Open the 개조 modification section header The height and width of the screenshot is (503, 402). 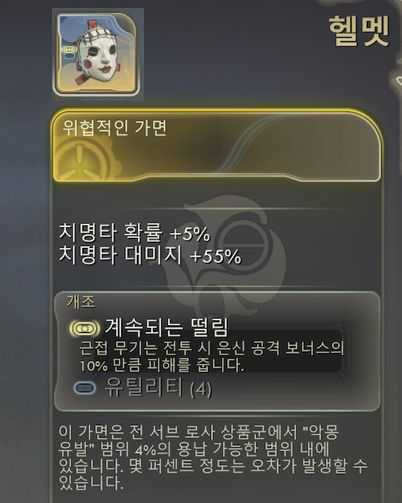(80, 302)
